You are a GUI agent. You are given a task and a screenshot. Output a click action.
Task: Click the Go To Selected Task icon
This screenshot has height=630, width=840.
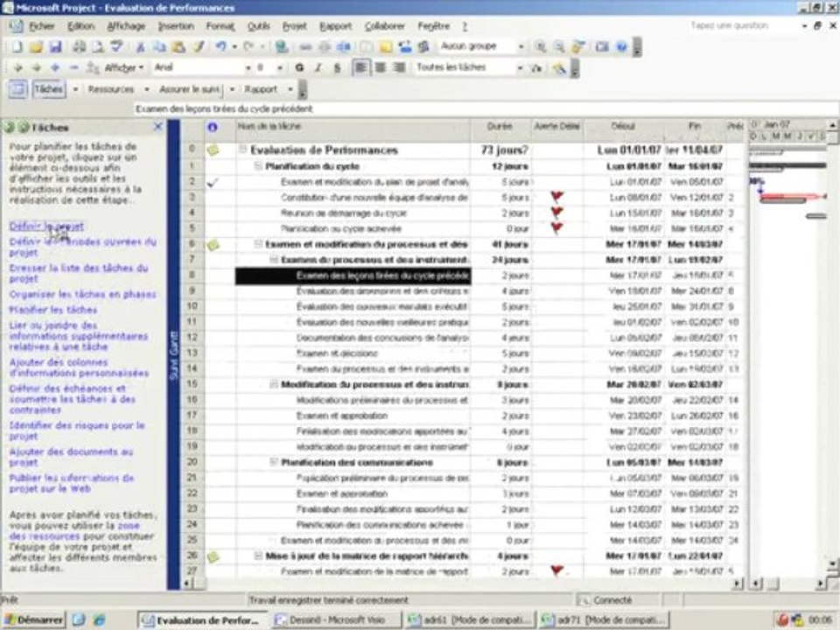[578, 46]
